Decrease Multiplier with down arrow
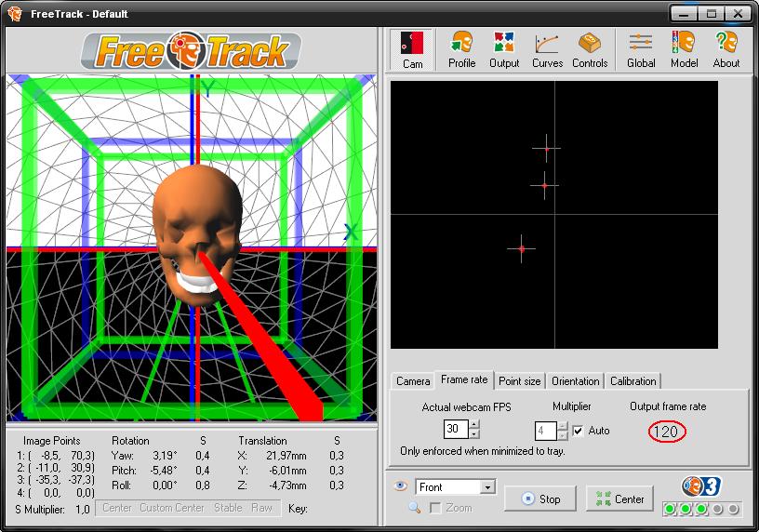This screenshot has height=532, width=759. click(562, 435)
